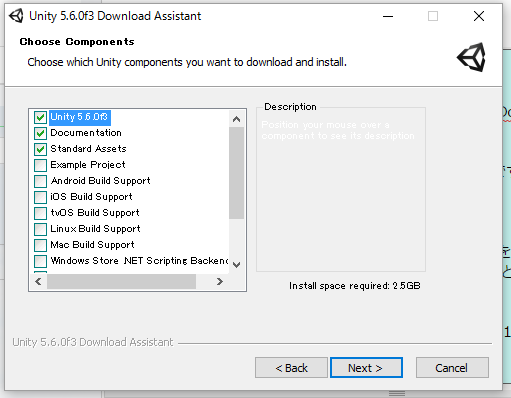Select the tvOS Build Support label

tap(95, 213)
